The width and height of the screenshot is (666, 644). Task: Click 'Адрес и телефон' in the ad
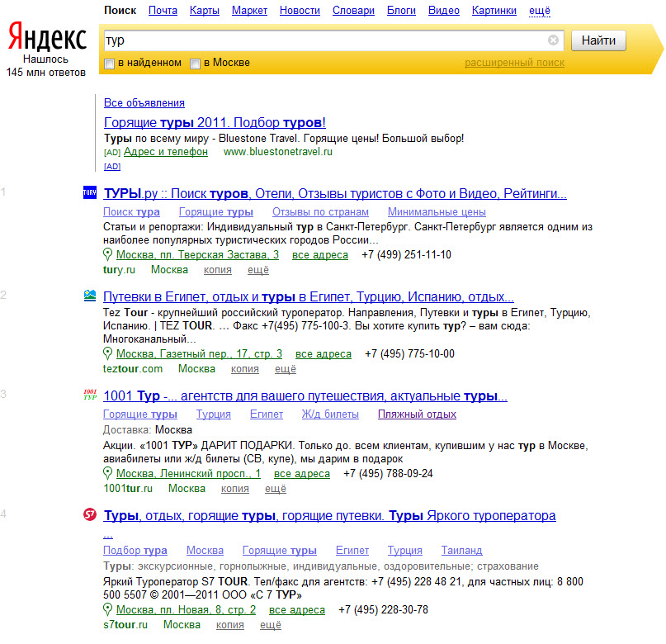166,152
